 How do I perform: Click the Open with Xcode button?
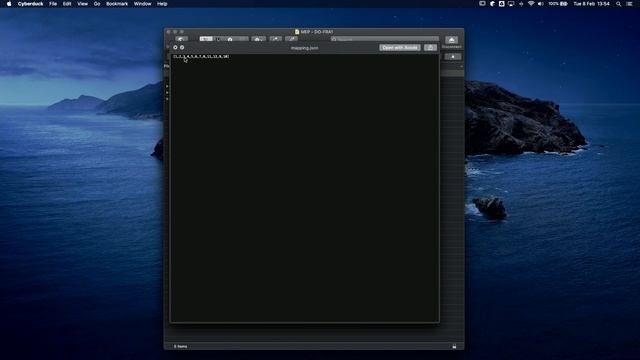pyautogui.click(x=400, y=48)
